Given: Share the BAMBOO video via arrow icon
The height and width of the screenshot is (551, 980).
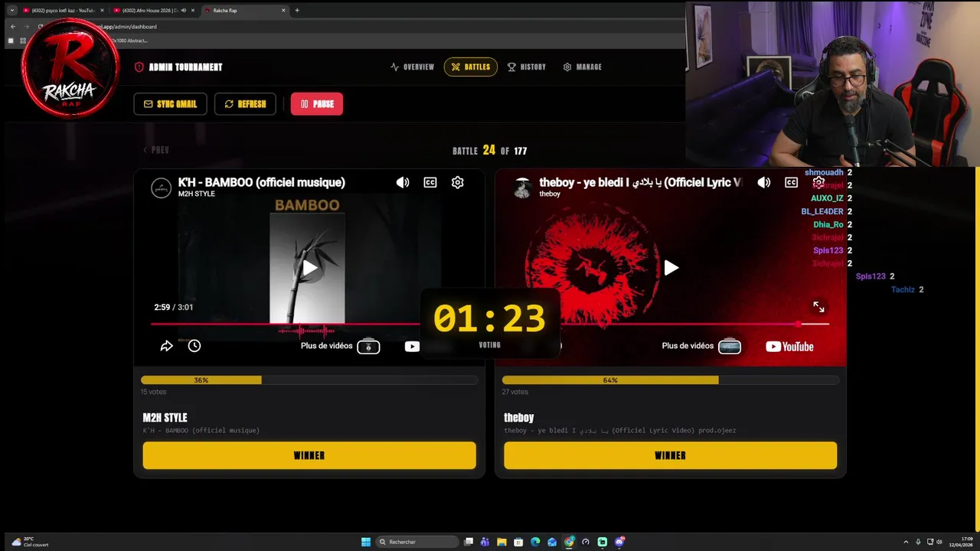Looking at the screenshot, I should click(166, 346).
